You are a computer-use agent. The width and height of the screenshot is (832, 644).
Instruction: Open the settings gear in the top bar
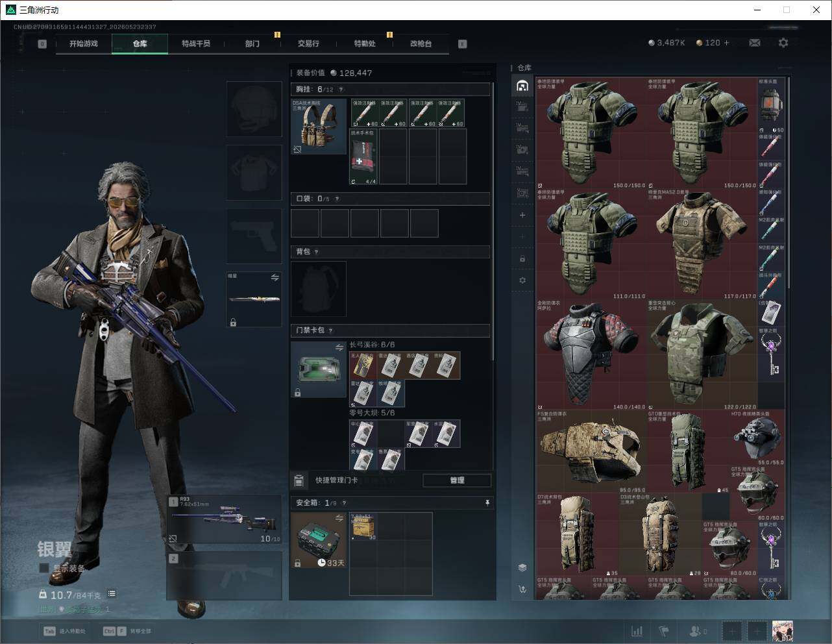(x=783, y=43)
